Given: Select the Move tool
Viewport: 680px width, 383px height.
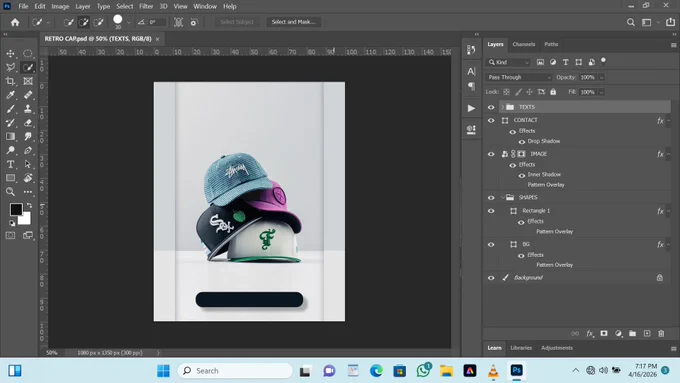Looking at the screenshot, I should click(10, 54).
